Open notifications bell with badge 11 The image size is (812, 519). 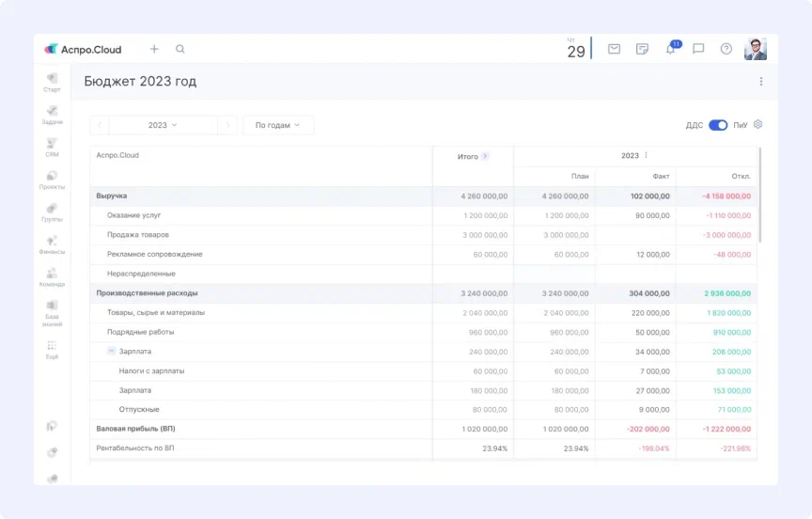coord(670,49)
